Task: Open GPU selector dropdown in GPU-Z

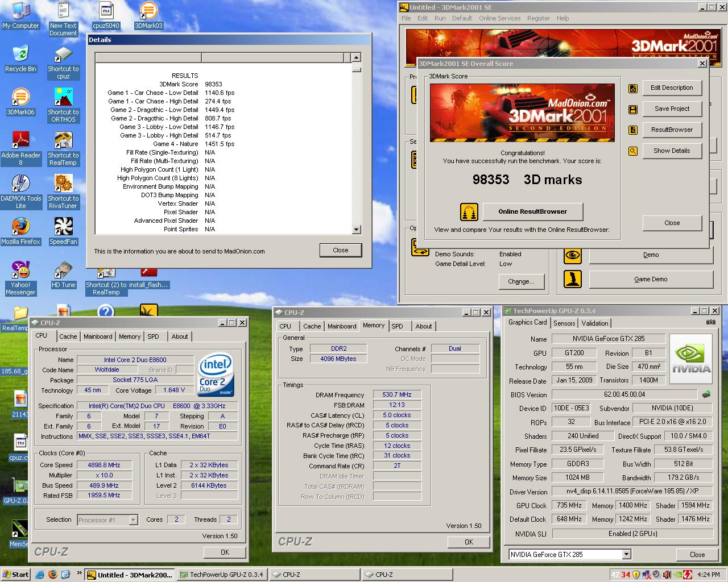Action: (626, 554)
